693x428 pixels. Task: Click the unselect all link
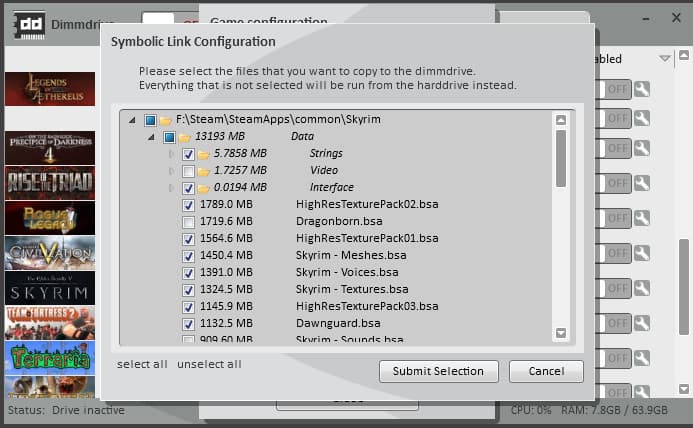[x=209, y=364]
